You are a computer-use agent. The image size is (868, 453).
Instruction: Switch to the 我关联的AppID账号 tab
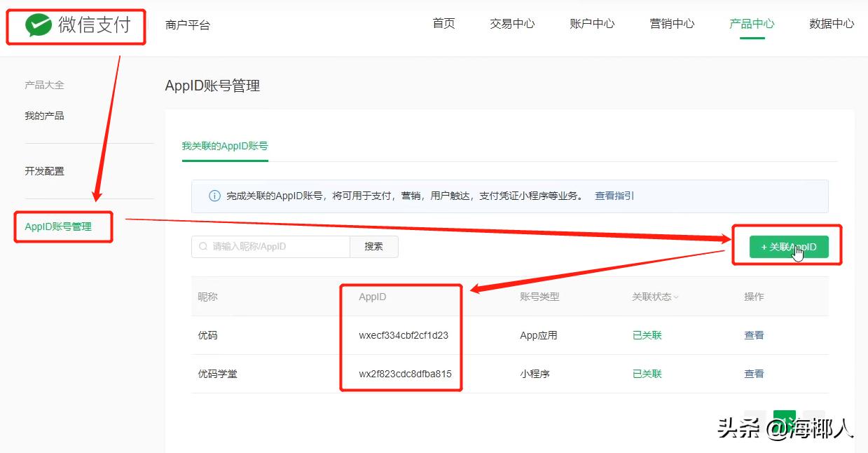point(225,146)
